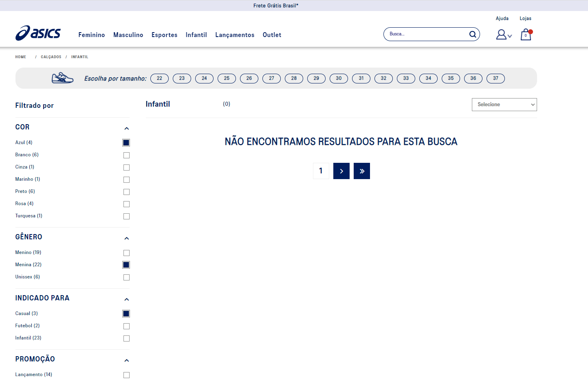Go to next results page arrow
Viewport: 588px width, 381px height.
coord(341,171)
